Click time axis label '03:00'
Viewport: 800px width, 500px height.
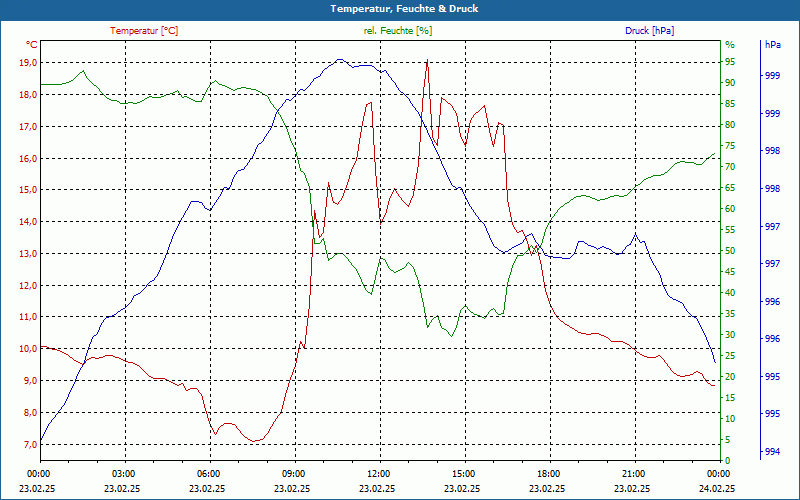coord(124,473)
